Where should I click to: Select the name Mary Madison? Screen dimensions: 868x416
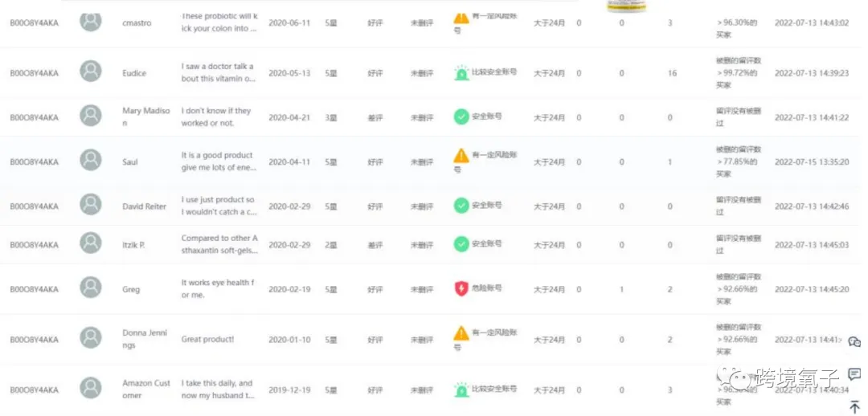(146, 116)
